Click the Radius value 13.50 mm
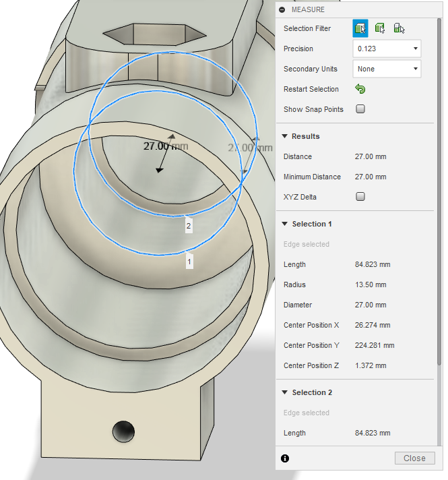The width and height of the screenshot is (448, 480). click(371, 284)
